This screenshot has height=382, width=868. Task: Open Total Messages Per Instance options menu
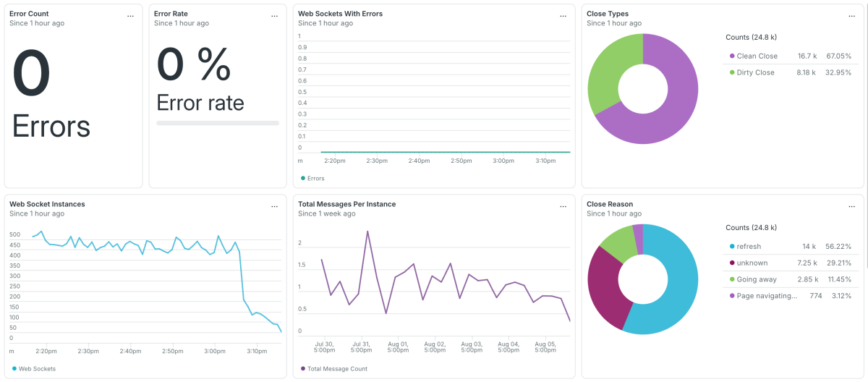(563, 205)
